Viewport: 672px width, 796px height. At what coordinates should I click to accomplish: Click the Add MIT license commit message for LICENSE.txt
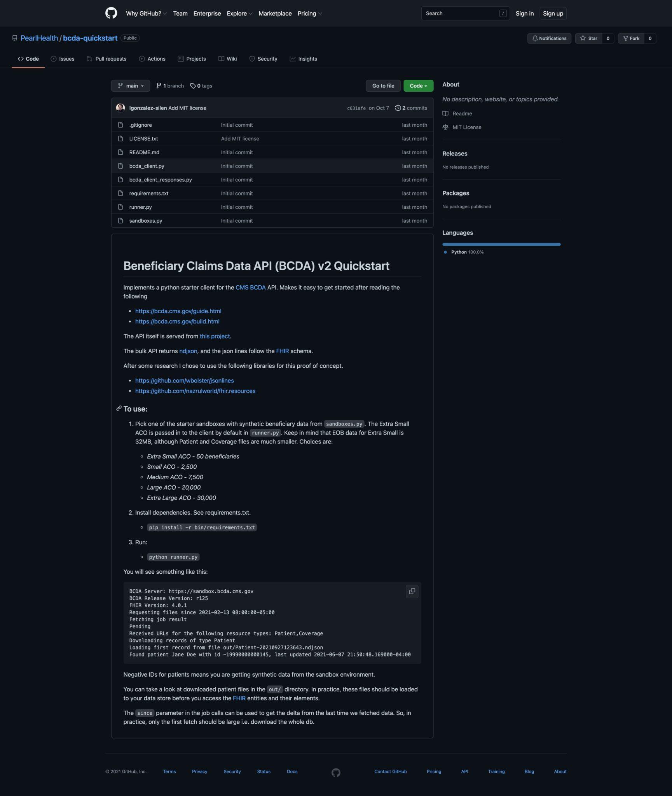240,138
